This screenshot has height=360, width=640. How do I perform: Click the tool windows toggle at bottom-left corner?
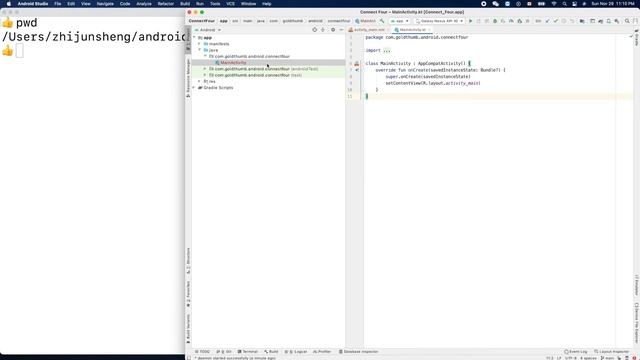tap(189, 358)
